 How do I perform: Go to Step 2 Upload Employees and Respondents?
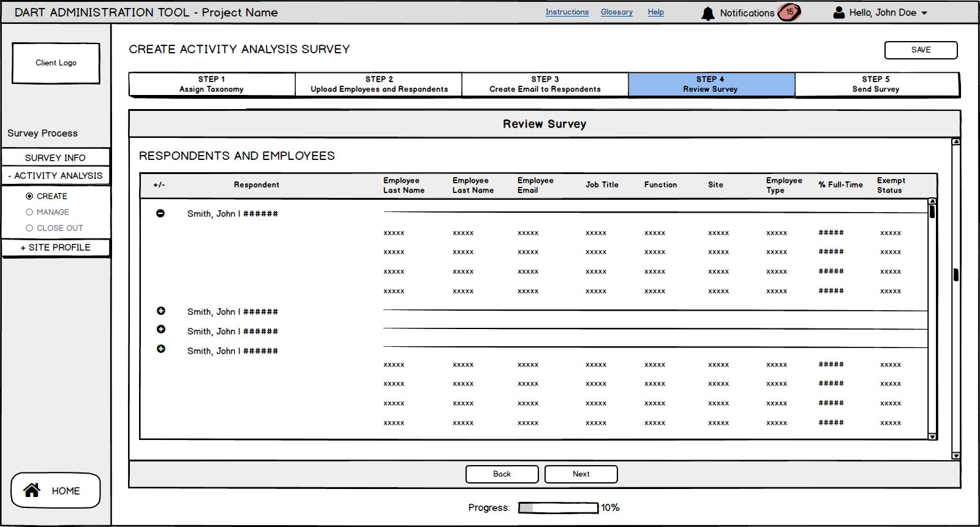tap(379, 85)
